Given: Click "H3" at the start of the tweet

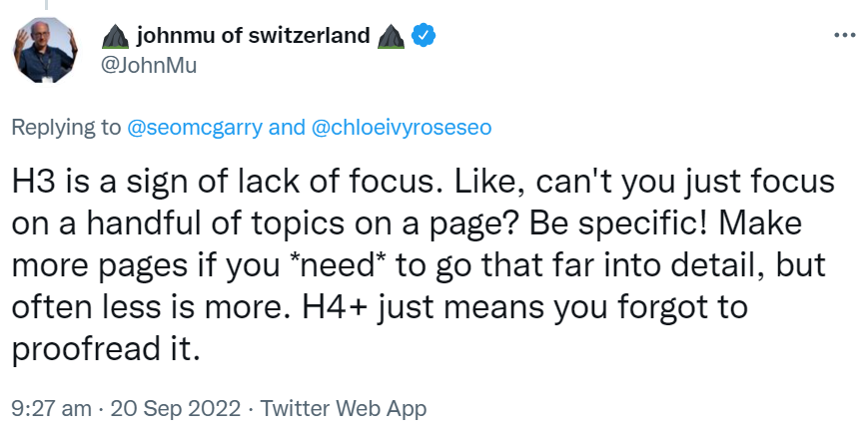Looking at the screenshot, I should 30,185.
